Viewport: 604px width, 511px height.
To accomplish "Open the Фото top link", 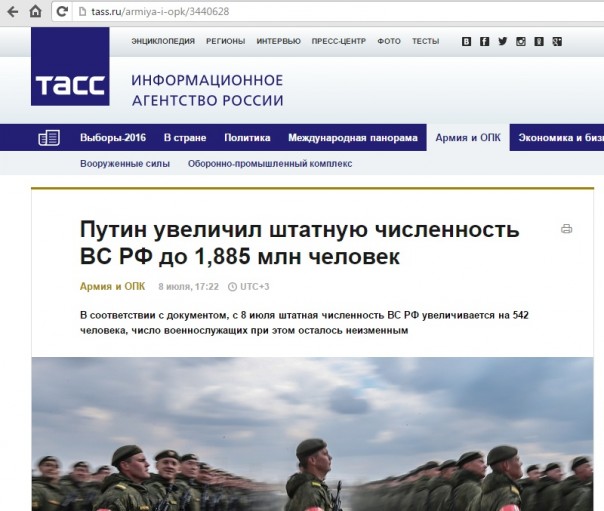I will pos(389,41).
